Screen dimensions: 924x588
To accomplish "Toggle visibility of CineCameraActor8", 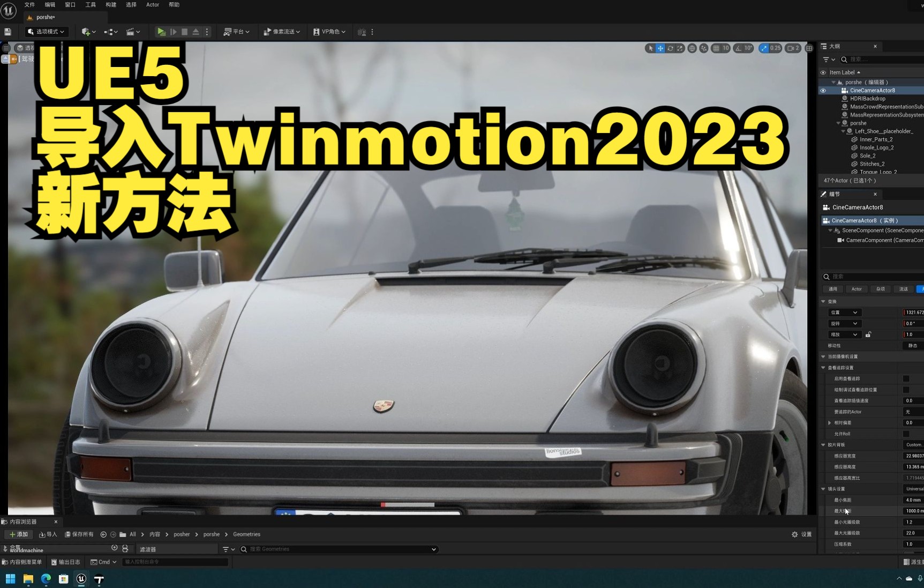I will click(823, 90).
